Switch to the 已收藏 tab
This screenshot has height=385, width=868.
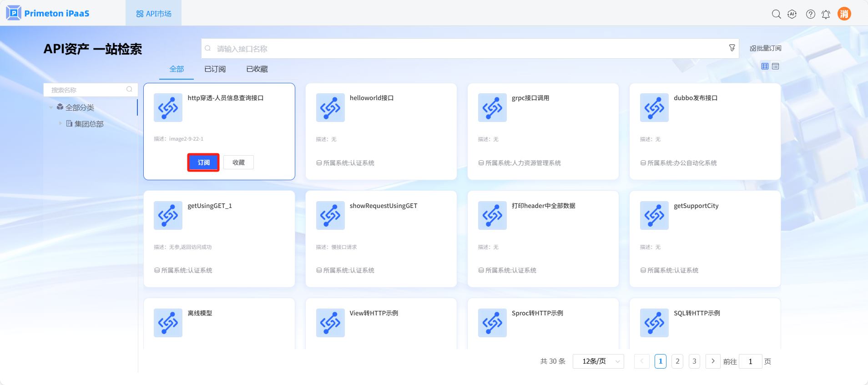click(257, 69)
